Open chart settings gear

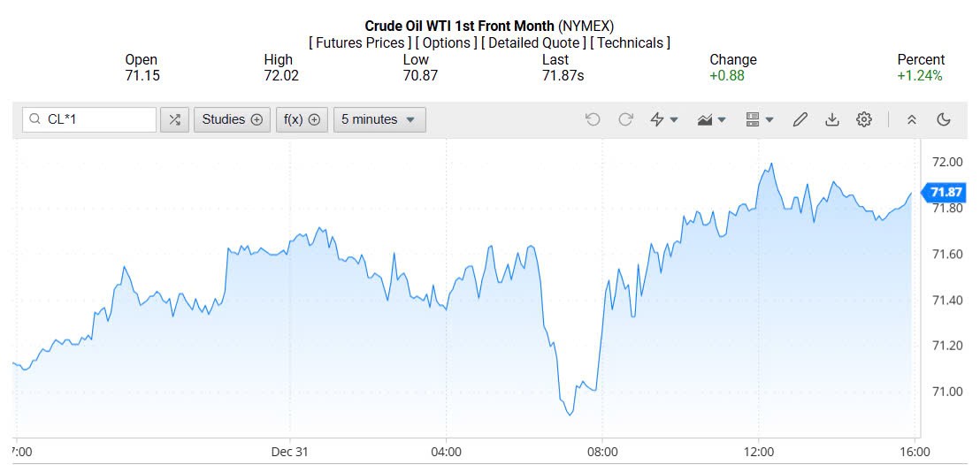click(x=864, y=119)
